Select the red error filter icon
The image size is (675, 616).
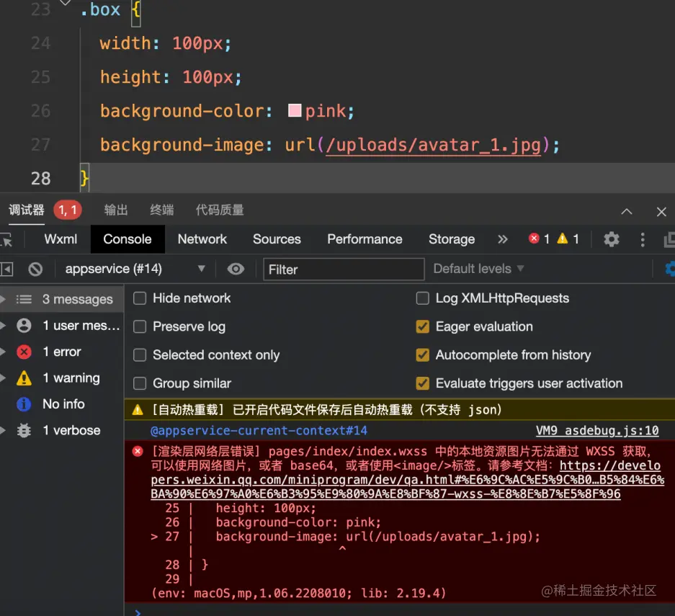click(x=24, y=352)
